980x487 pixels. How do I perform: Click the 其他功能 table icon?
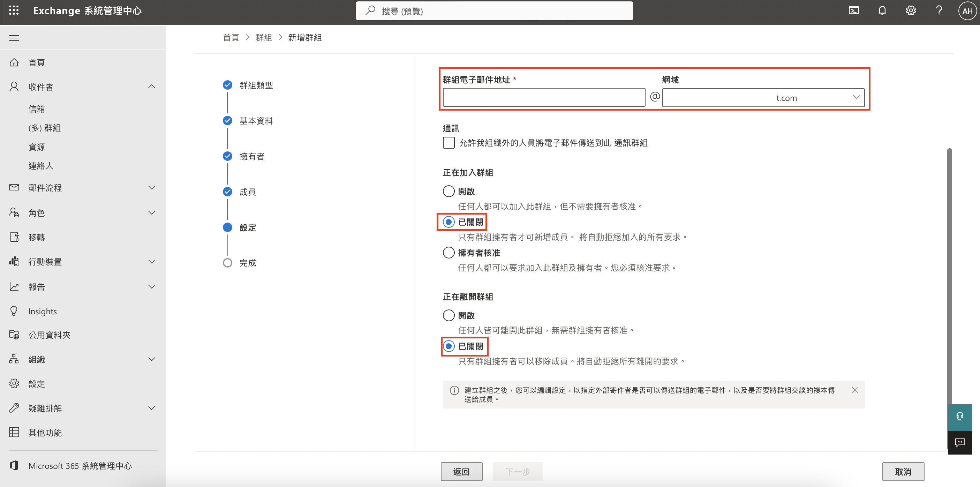(x=14, y=433)
